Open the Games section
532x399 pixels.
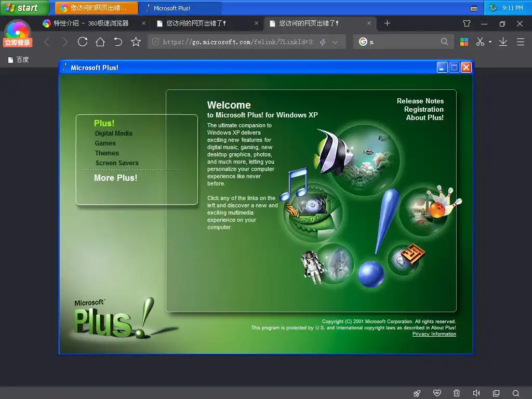[x=105, y=143]
